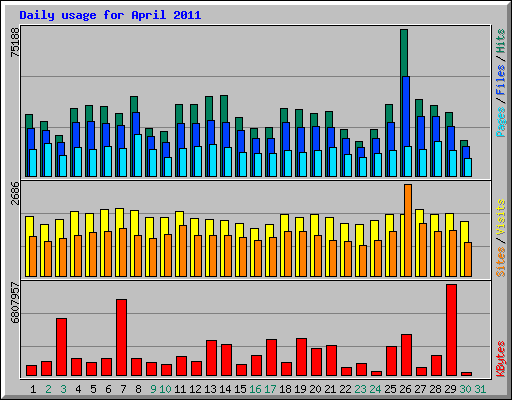Viewport: 512px width, 400px height.
Task: Click green day label 9
Action: [x=153, y=389]
